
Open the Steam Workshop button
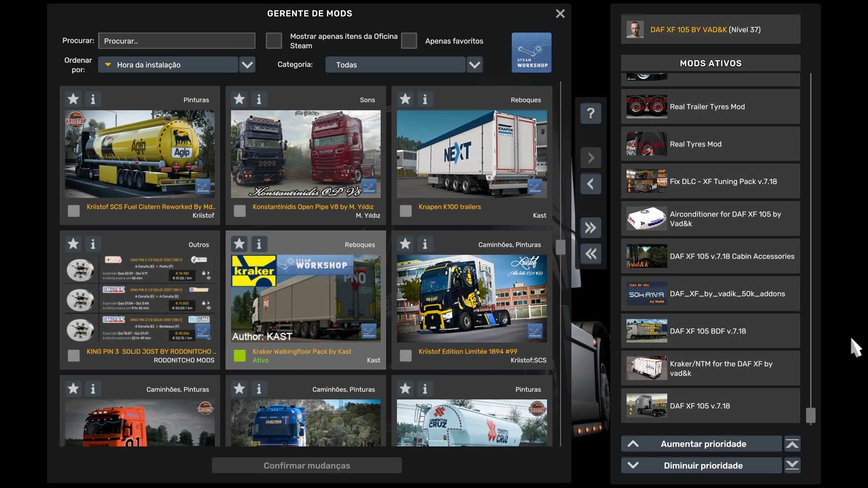coord(531,52)
